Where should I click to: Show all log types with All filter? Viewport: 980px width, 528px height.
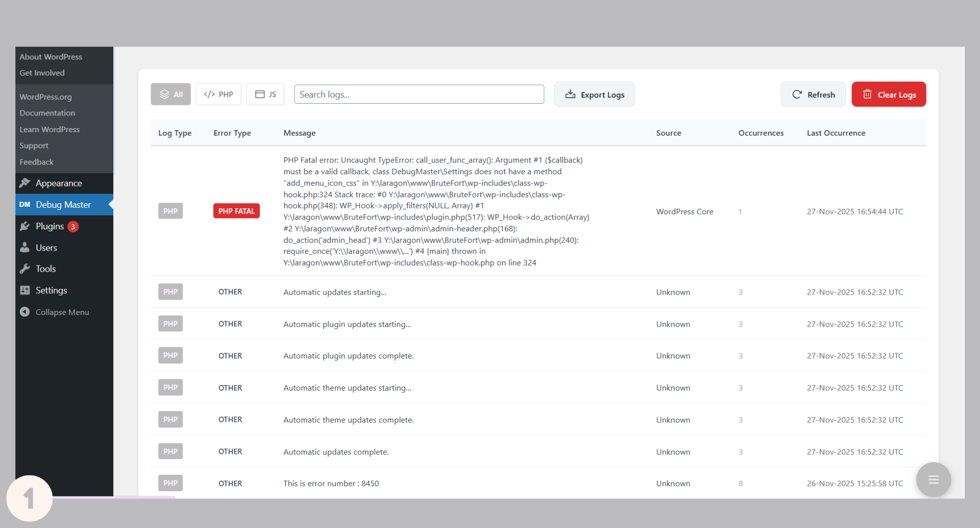click(170, 94)
